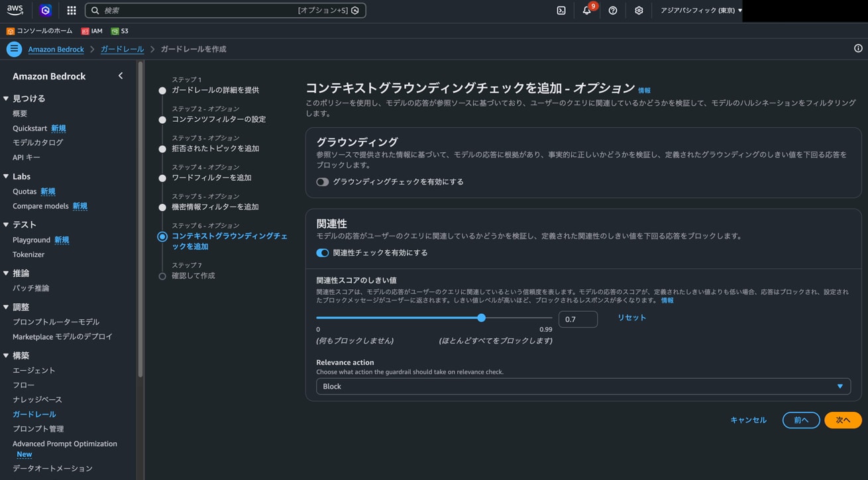This screenshot has width=868, height=480.
Task: Open Tokenizer in the sidebar
Action: point(28,255)
